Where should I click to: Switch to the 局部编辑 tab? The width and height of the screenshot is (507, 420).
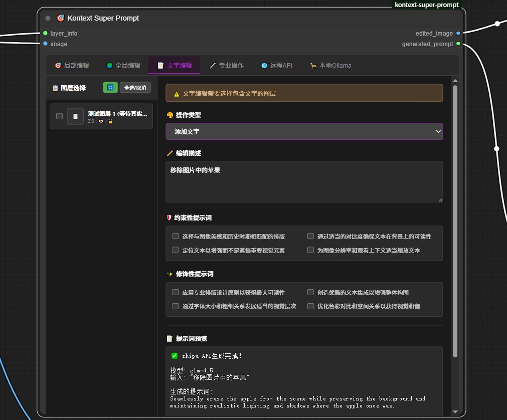[72, 65]
